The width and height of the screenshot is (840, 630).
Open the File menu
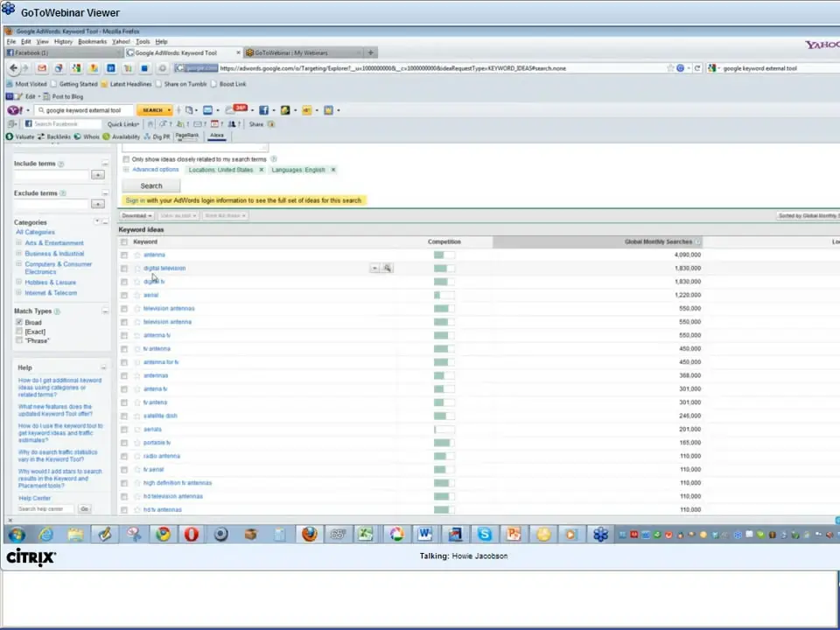click(x=11, y=42)
